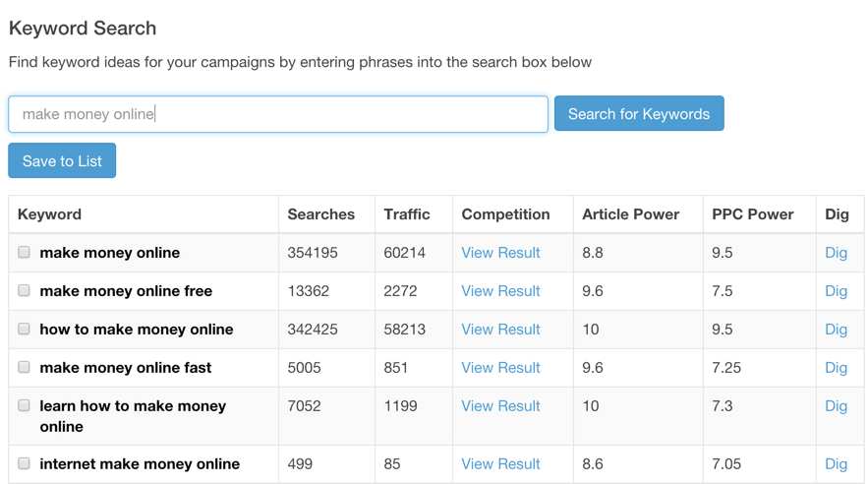Enable checkbox for 'make money online fast'

click(24, 367)
